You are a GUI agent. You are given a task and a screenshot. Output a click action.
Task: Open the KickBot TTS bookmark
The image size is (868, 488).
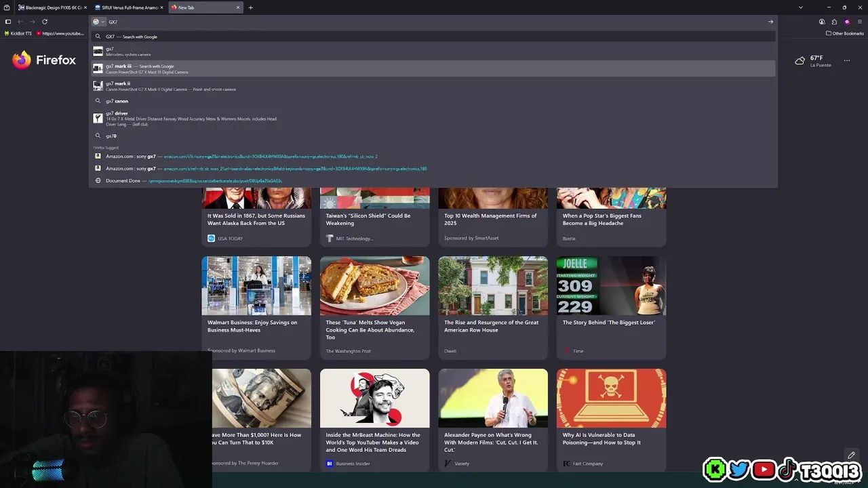18,33
